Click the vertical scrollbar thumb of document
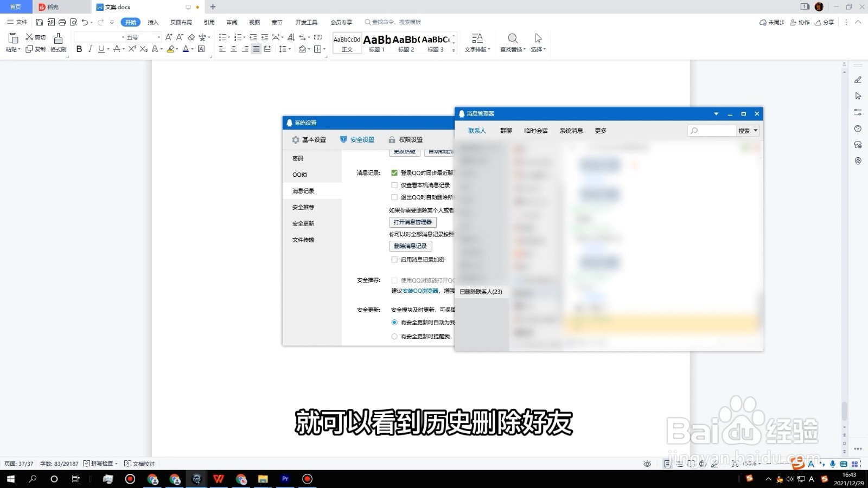 click(844, 410)
